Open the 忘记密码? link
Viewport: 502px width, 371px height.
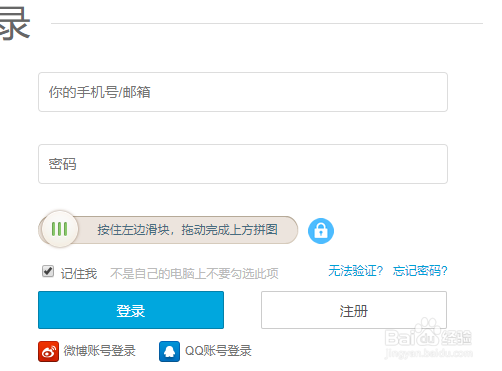click(x=420, y=271)
